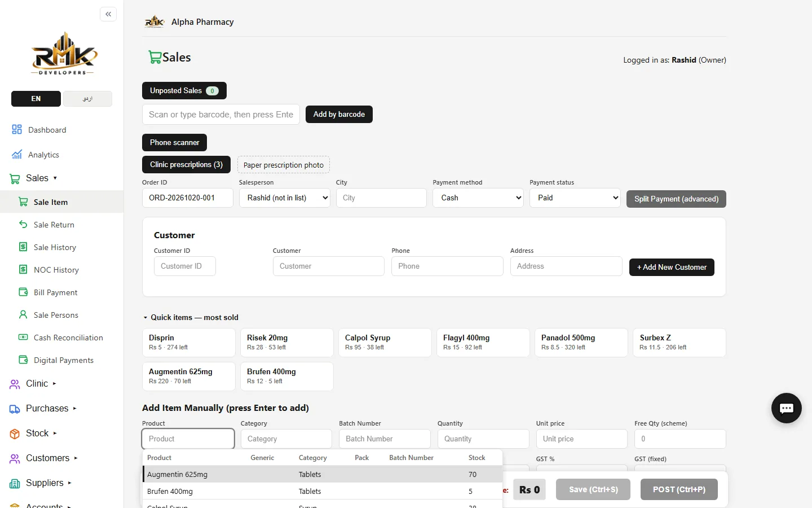Switch the interface language to Urdu

click(87, 99)
